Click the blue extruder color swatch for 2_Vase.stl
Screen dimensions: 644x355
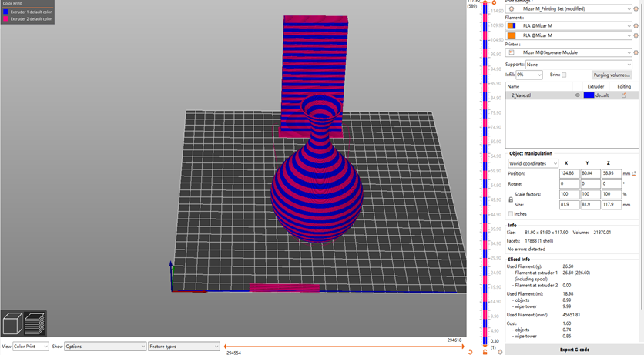589,95
